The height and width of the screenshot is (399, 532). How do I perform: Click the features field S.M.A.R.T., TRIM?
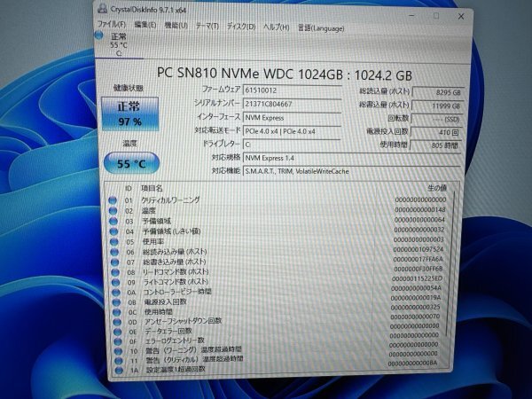(352, 171)
